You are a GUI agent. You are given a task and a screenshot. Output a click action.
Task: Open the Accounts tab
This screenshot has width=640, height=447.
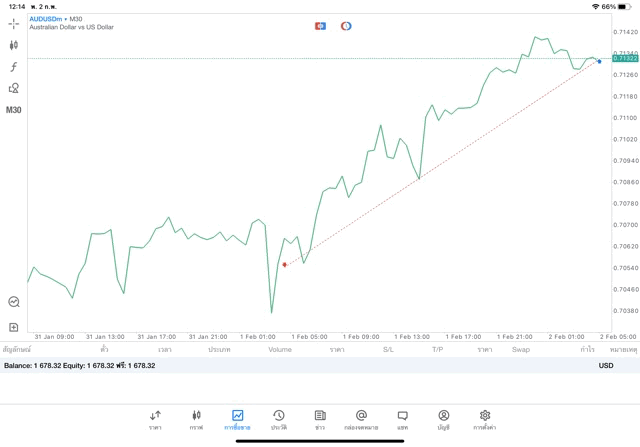(443, 419)
